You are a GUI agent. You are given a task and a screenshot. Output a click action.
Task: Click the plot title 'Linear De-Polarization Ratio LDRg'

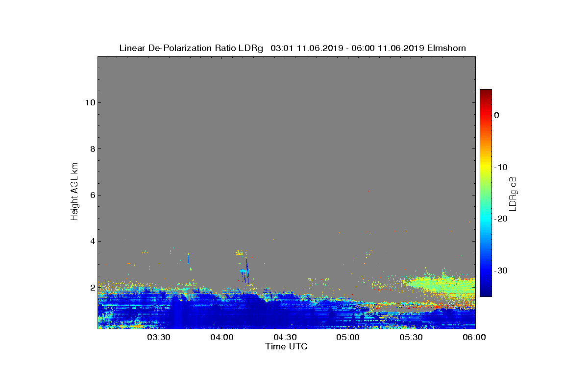click(191, 48)
